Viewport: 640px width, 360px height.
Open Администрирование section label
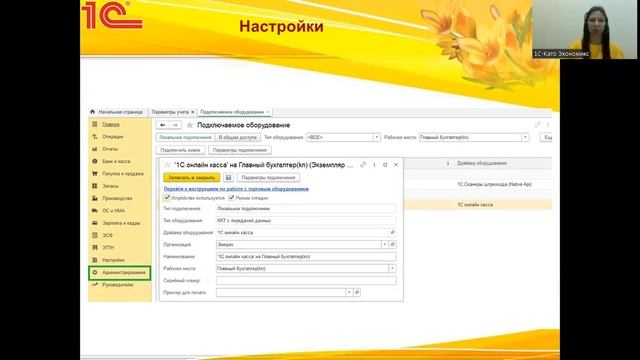124,272
